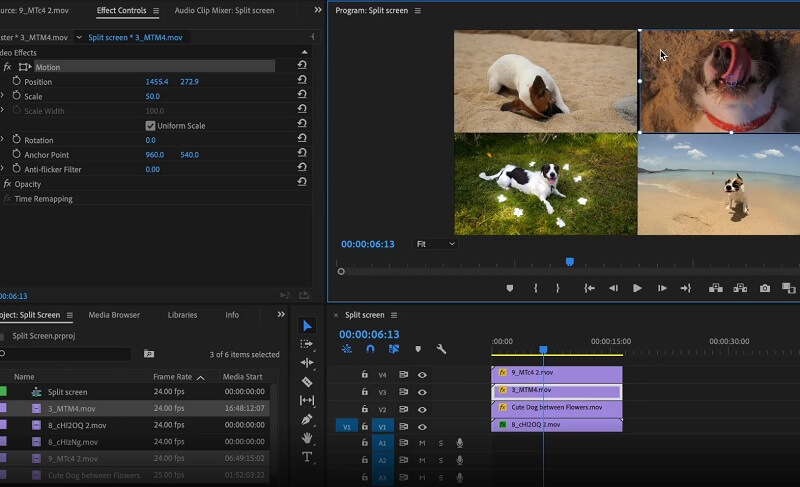Image resolution: width=800 pixels, height=487 pixels.
Task: Toggle sync lock for track V2
Action: (x=403, y=409)
